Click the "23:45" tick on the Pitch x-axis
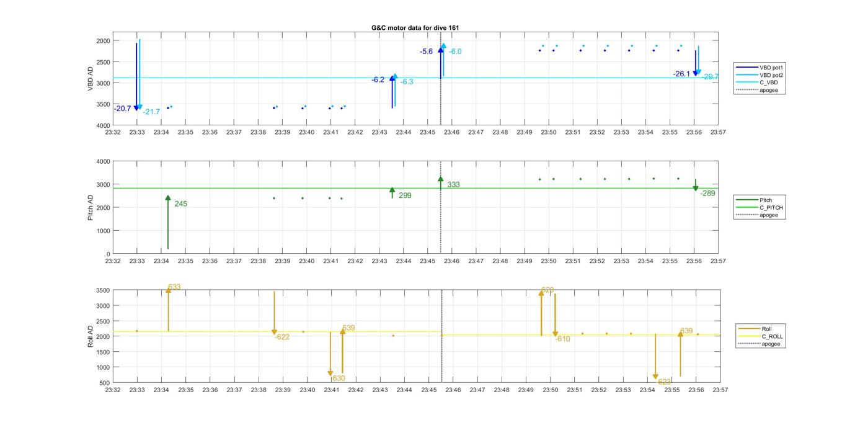This screenshot has height=430, width=868. (x=428, y=261)
